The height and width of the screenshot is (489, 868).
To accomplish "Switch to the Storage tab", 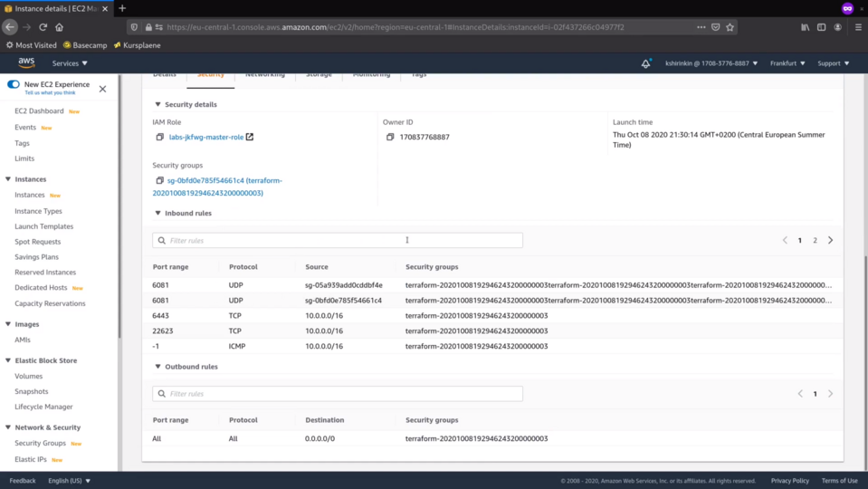I will [319, 77].
